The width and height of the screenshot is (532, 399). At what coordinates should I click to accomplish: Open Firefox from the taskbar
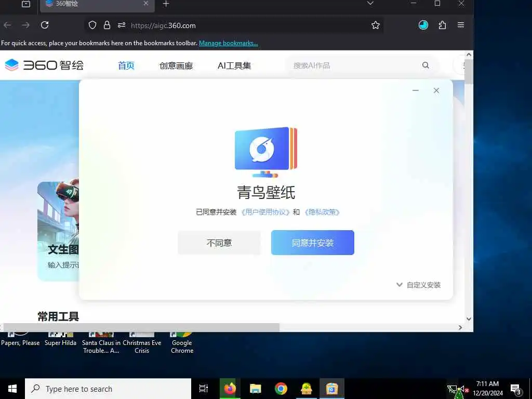[x=230, y=389]
